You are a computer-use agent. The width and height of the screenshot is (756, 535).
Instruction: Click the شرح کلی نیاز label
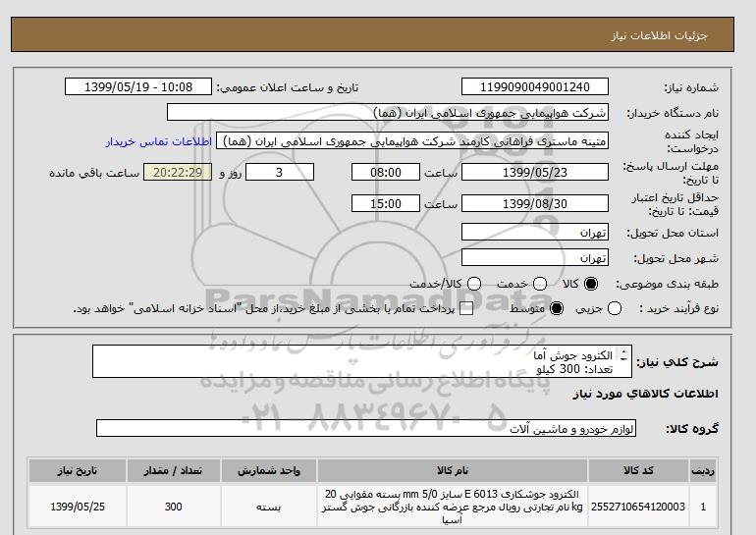[677, 362]
